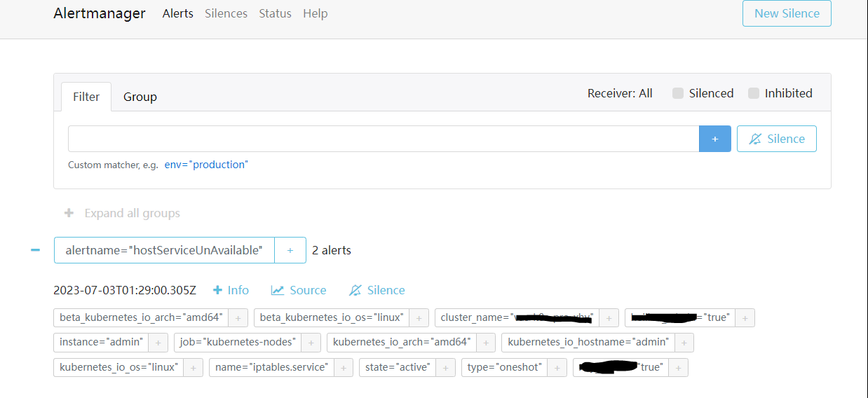
Task: Collapse the hostServiceUnAvailable alert group
Action: coord(35,250)
